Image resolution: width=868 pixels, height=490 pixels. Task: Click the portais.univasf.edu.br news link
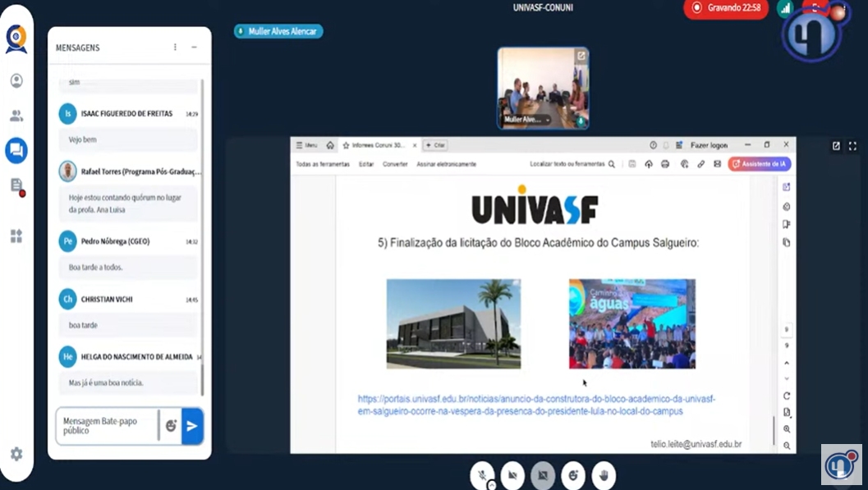pos(536,405)
